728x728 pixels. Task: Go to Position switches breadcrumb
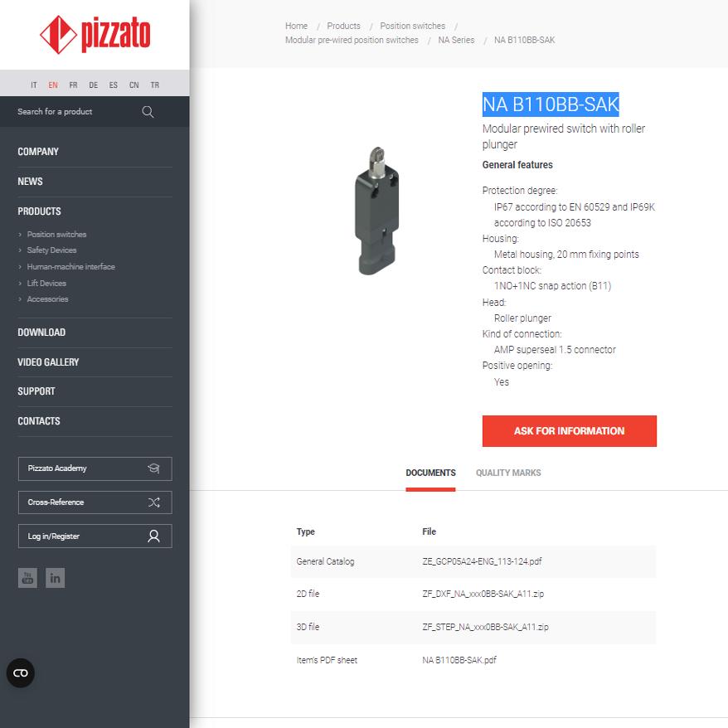[x=413, y=26]
